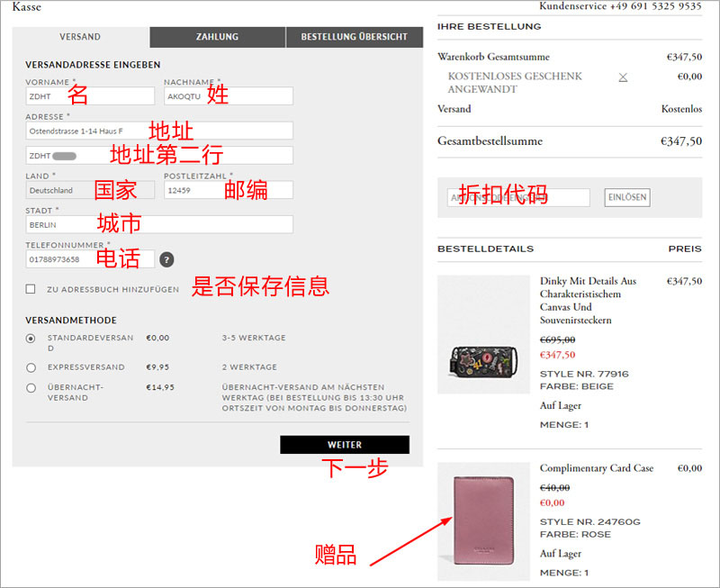The width and height of the screenshot is (720, 588).
Task: Click the Weiter button
Action: pos(345,445)
